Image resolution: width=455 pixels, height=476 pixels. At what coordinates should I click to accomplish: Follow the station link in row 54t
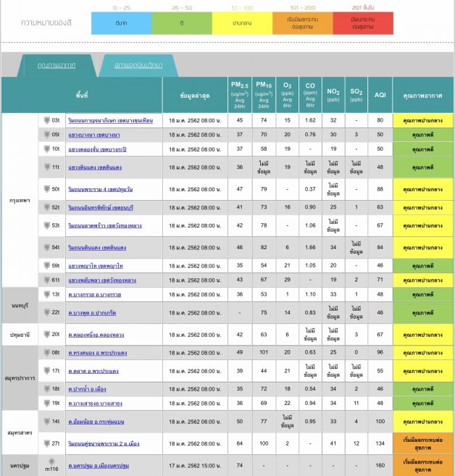click(x=97, y=248)
